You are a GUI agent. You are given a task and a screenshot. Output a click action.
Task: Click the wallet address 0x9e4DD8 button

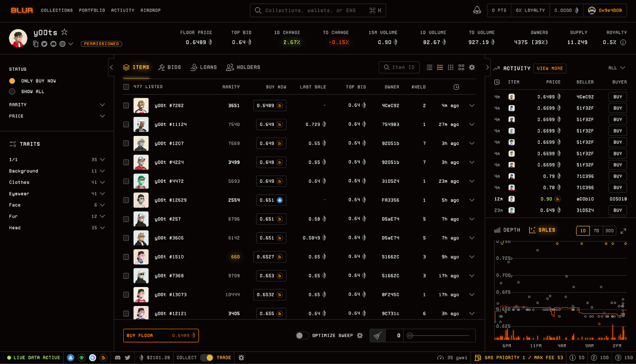605,10
